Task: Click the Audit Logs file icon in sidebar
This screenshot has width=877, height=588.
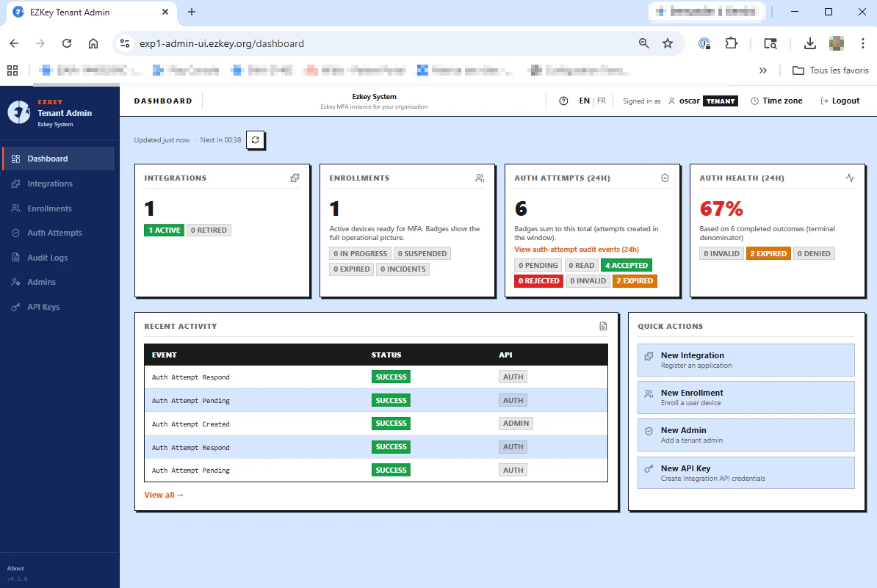Action: (15, 258)
